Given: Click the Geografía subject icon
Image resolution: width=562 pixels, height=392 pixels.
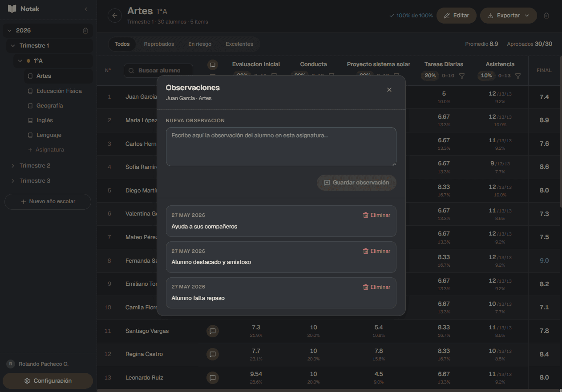Looking at the screenshot, I should [x=30, y=106].
